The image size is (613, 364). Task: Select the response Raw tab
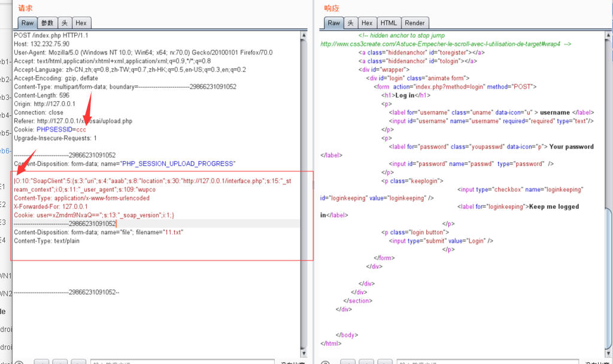pyautogui.click(x=333, y=23)
